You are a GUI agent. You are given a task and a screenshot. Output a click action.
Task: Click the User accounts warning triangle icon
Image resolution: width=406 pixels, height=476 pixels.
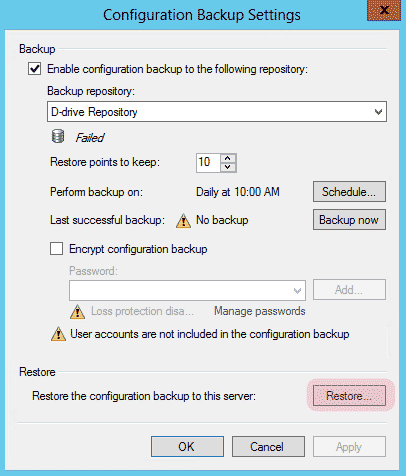(x=58, y=334)
